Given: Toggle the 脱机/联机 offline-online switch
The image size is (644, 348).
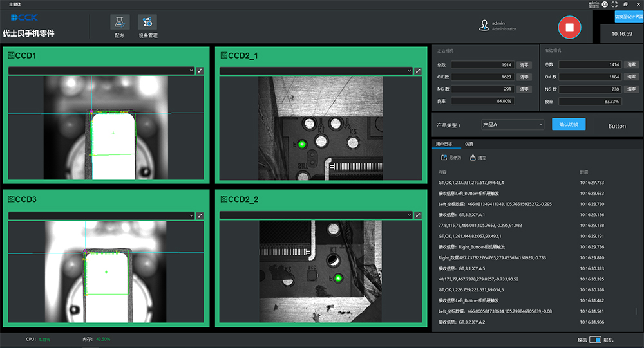Looking at the screenshot, I should point(596,340).
